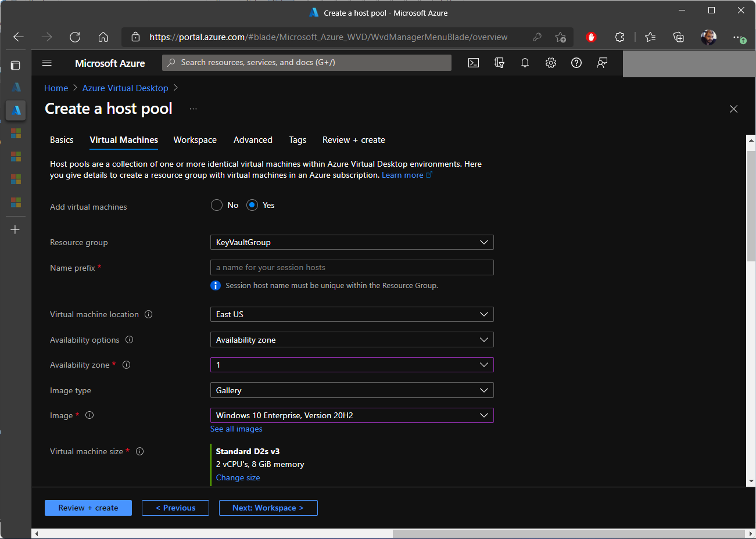Add page to favorites star icon
The image size is (756, 539).
560,37
